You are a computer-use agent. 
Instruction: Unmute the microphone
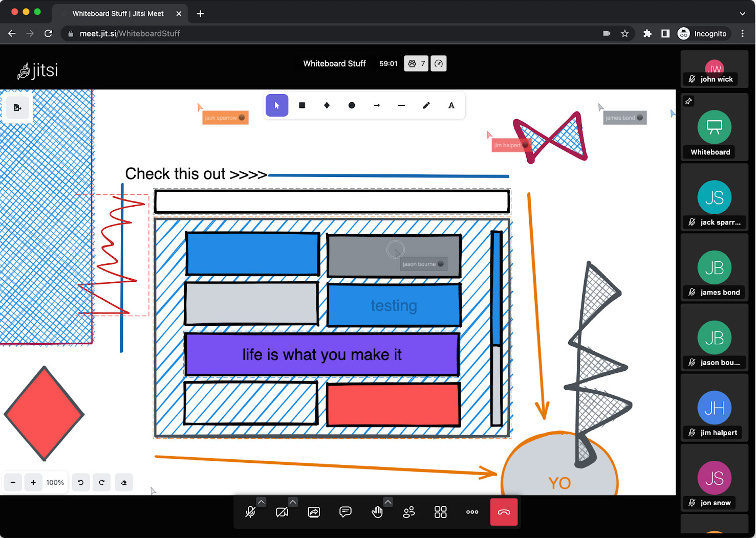[250, 512]
